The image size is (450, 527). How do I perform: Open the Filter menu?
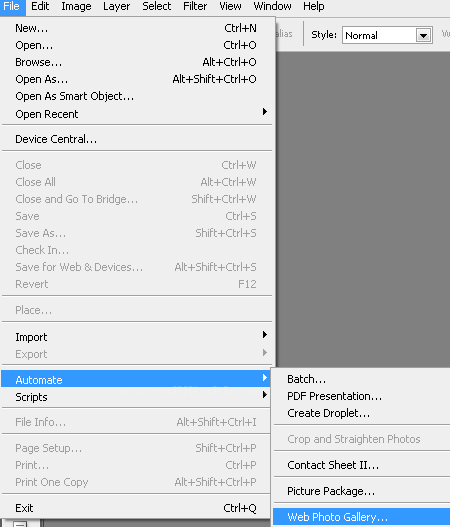(x=195, y=6)
